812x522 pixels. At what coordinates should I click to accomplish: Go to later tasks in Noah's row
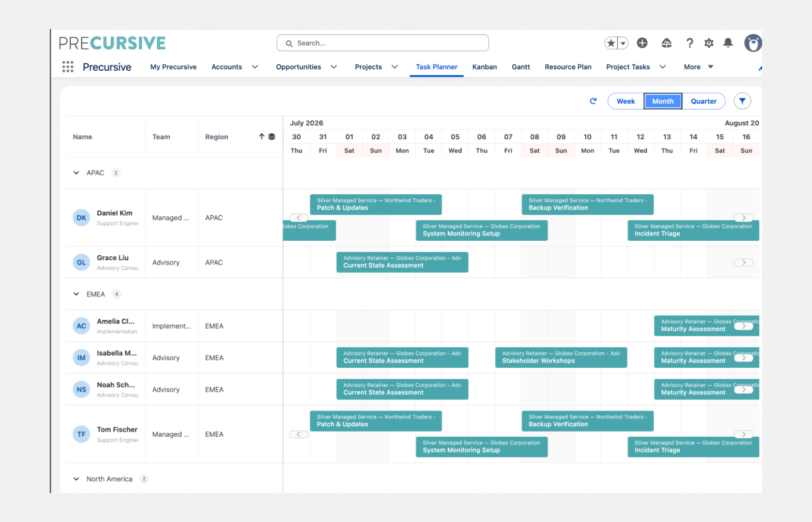[744, 390]
